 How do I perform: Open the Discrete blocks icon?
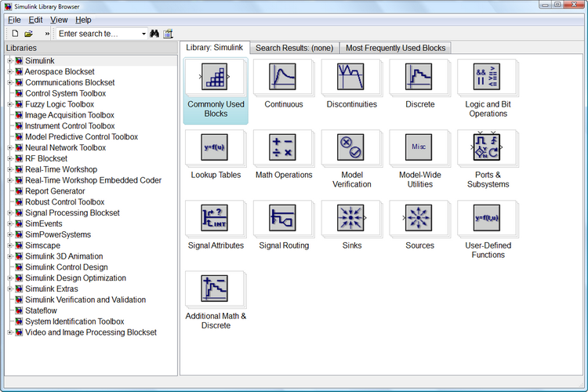tap(419, 77)
